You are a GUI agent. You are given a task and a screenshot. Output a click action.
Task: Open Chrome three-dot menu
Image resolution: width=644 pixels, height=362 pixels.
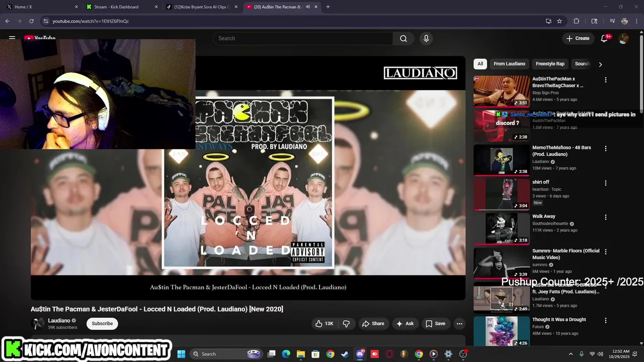coord(635,21)
